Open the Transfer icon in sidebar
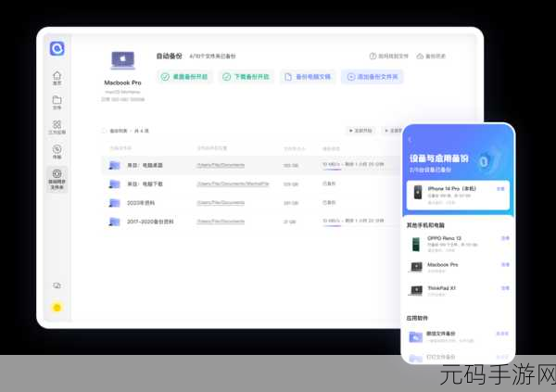Viewport: 556px width, 392px height. (x=57, y=151)
